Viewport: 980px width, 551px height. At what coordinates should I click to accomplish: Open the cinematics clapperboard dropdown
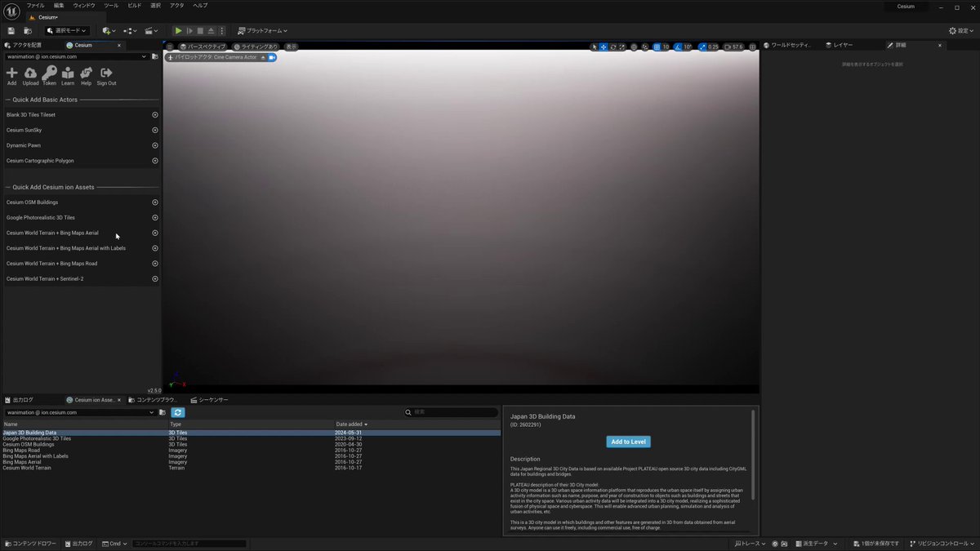pos(151,30)
